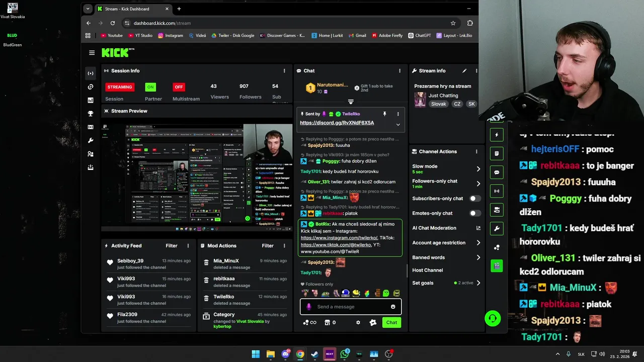Open the video clips sidebar icon

pyautogui.click(x=91, y=127)
